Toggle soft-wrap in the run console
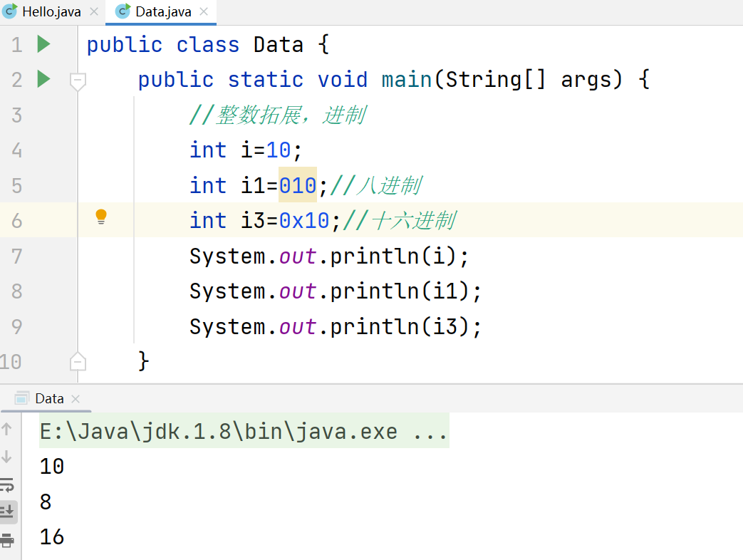Screen dimensions: 743x560 pos(6,484)
